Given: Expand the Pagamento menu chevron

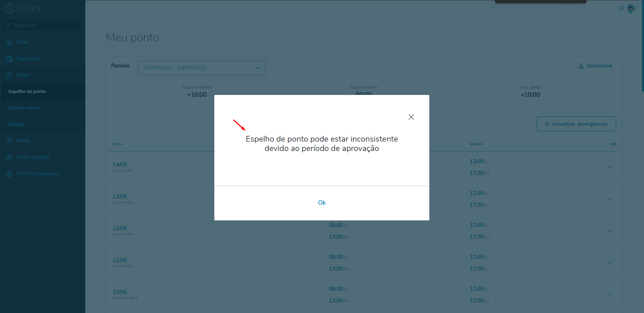Looking at the screenshot, I should pos(77,59).
